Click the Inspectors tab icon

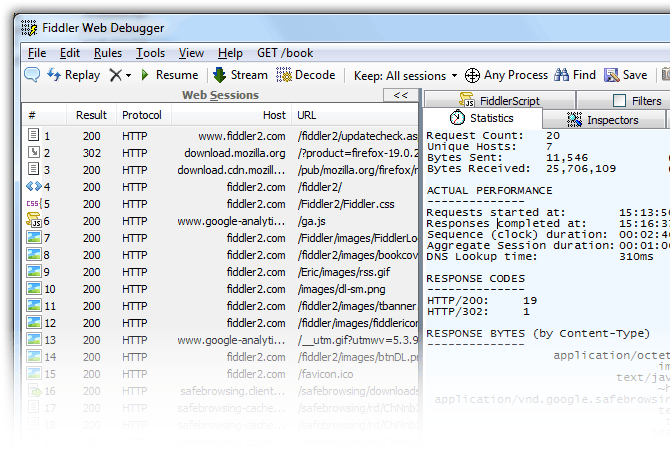574,120
